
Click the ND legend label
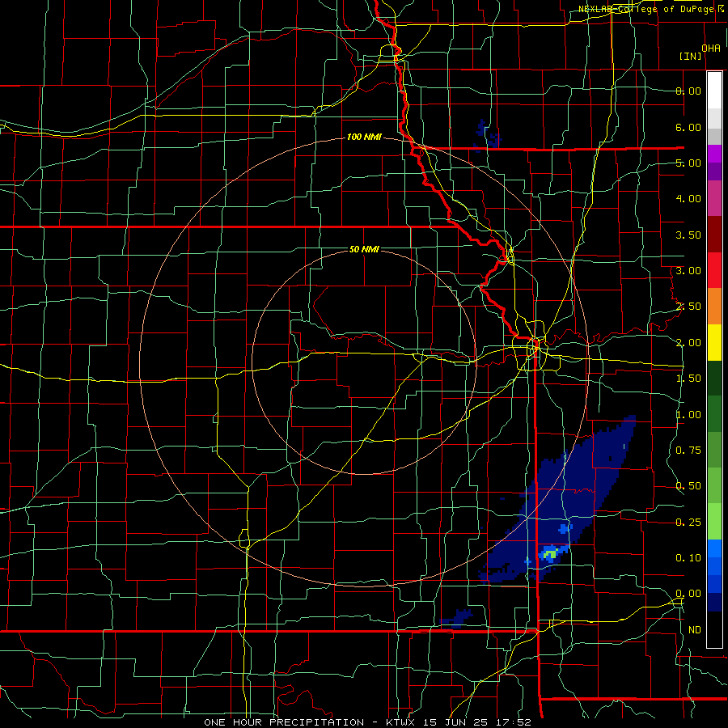click(695, 630)
